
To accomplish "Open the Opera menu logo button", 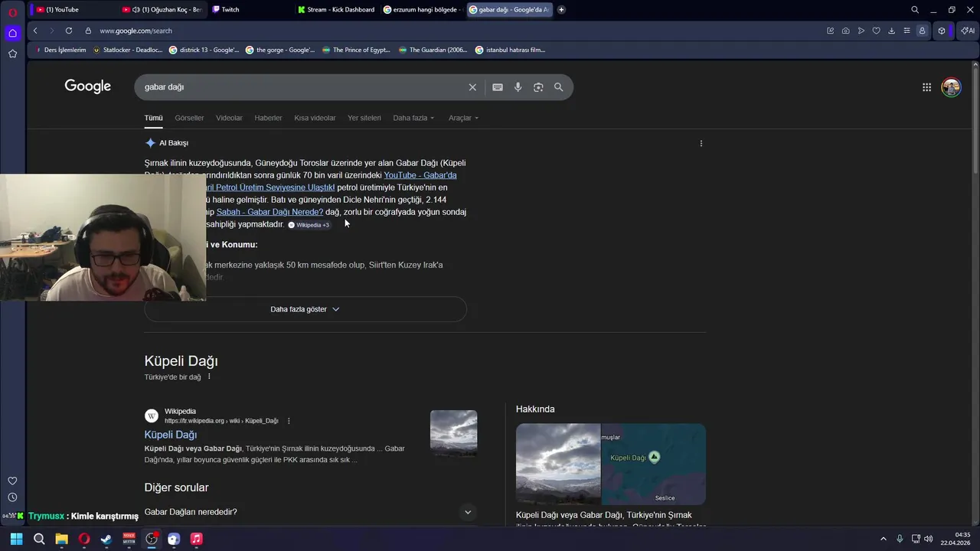I will point(12,12).
